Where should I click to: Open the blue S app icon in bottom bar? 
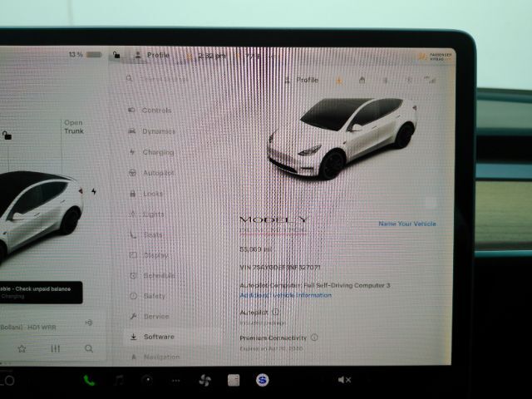pos(263,380)
